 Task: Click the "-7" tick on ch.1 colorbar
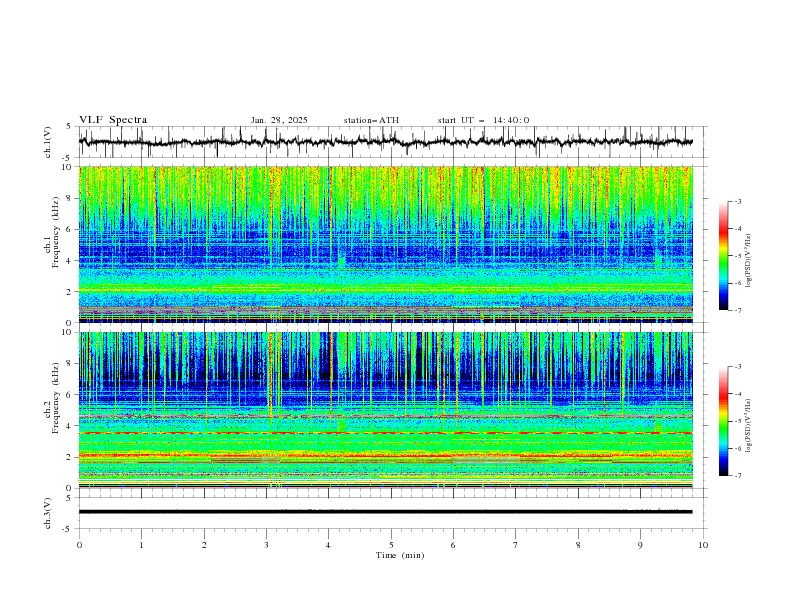738,310
